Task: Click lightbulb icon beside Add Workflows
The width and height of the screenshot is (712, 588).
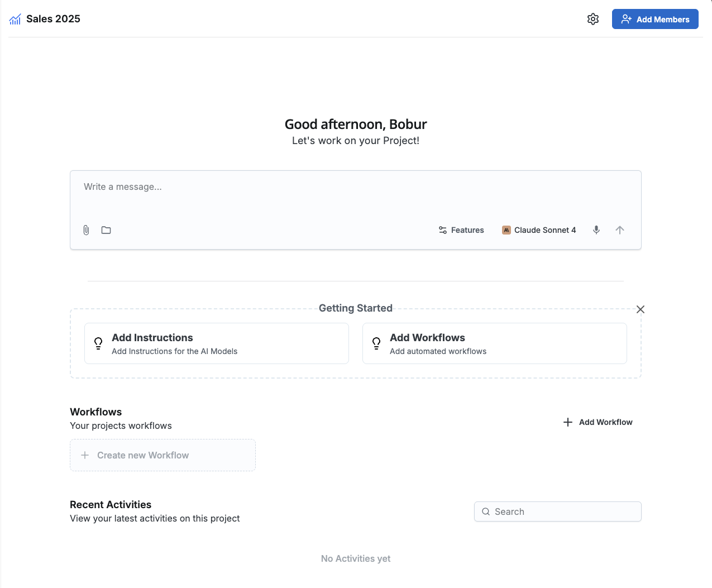Action: pyautogui.click(x=376, y=343)
